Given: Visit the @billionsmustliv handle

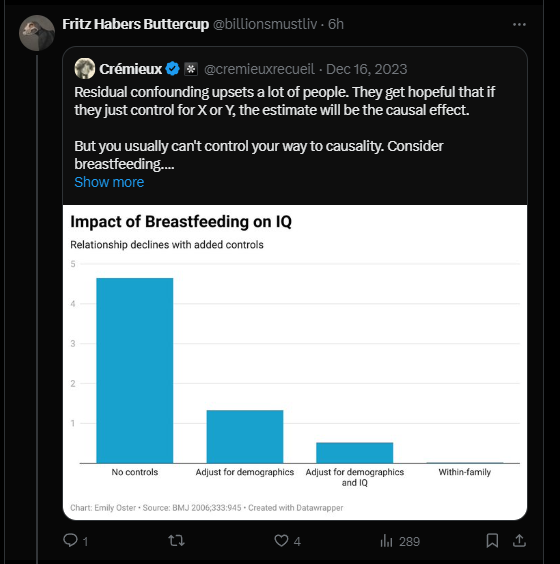Looking at the screenshot, I should click(265, 24).
